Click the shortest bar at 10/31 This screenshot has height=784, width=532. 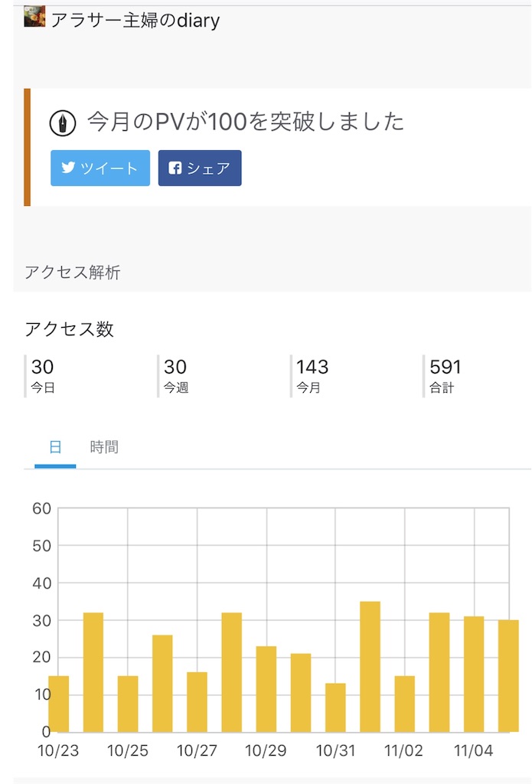click(335, 707)
